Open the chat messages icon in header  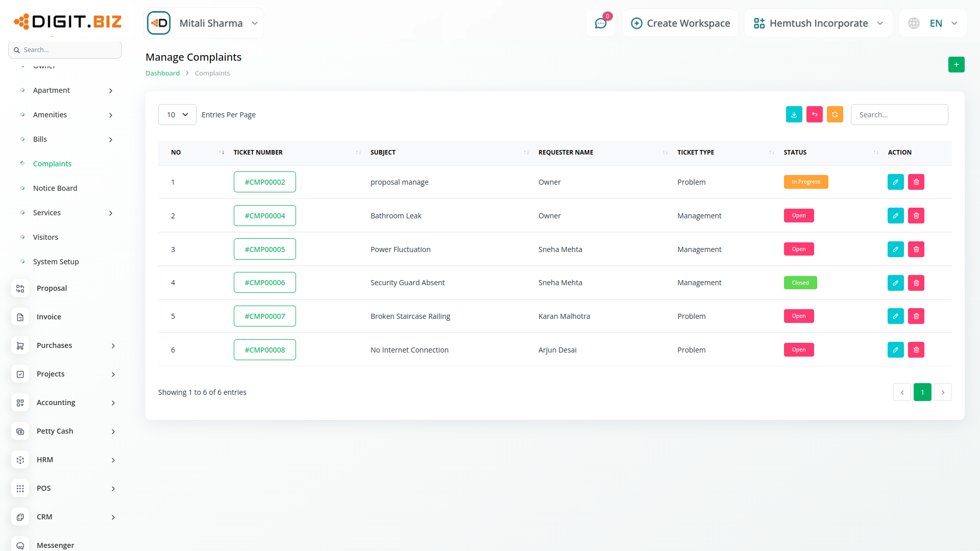[601, 23]
